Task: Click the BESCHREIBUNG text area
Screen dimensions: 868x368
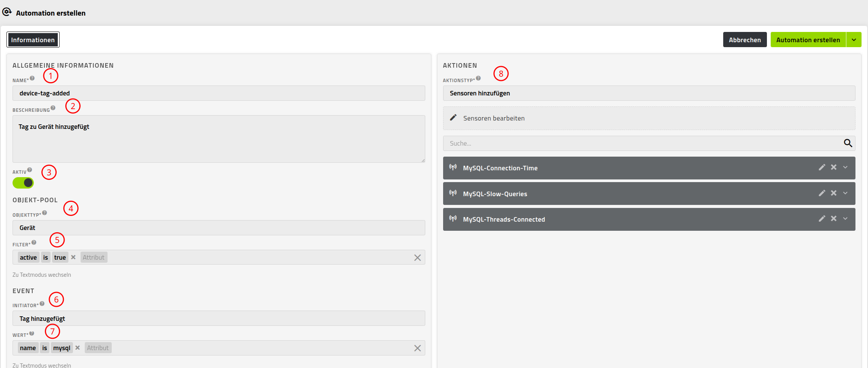Action: [x=219, y=139]
